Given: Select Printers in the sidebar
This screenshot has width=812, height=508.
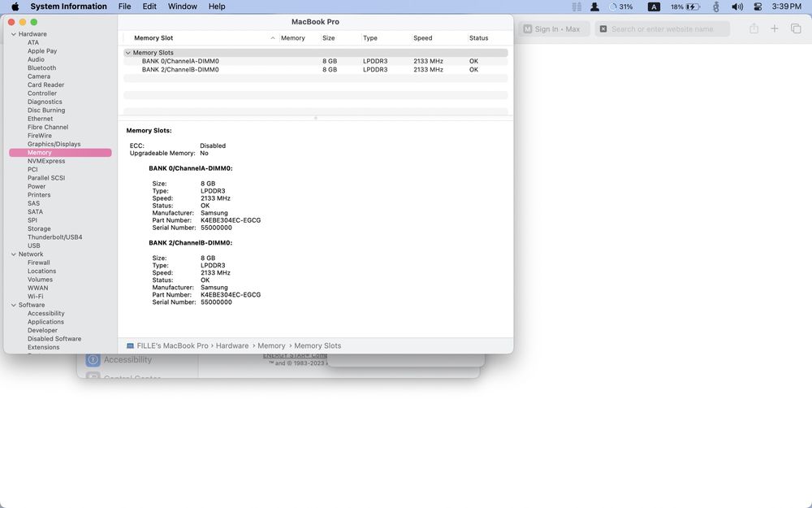Looking at the screenshot, I should (x=39, y=195).
